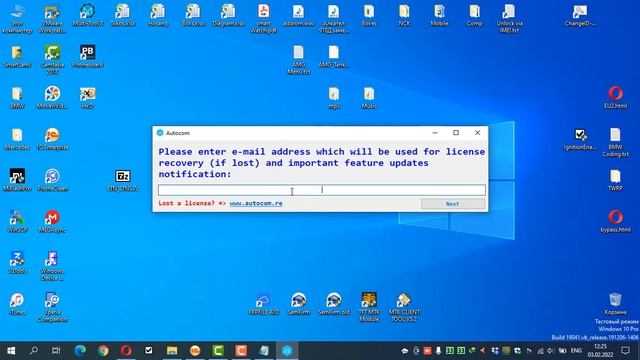Open File Explorer from the taskbar

(x=172, y=350)
